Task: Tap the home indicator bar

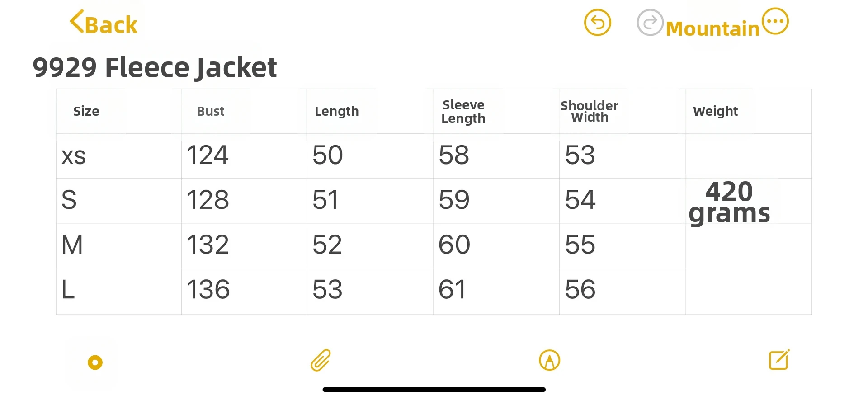Action: coord(434,390)
